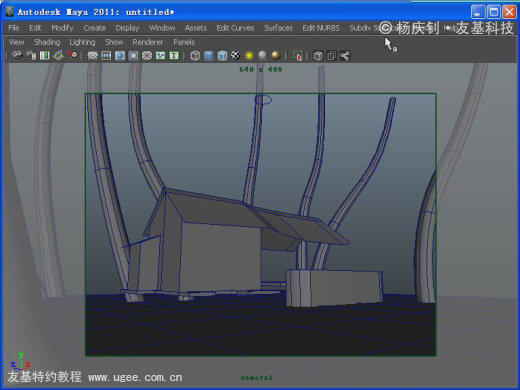
Task: Open the Edit menu
Action: (x=35, y=28)
